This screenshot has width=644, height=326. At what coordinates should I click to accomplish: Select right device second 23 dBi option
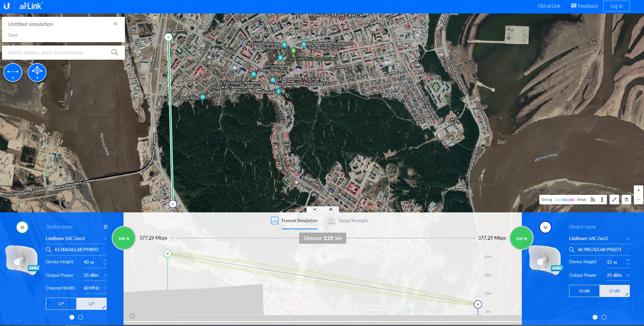click(615, 291)
